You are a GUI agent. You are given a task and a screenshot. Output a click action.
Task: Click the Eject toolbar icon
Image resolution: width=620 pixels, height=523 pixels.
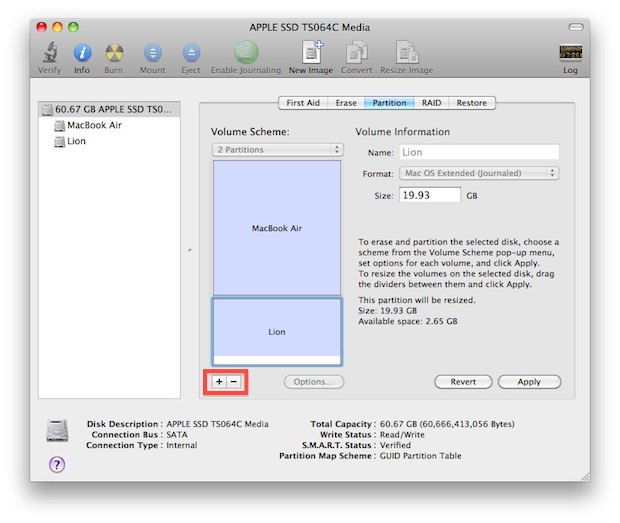(x=191, y=53)
